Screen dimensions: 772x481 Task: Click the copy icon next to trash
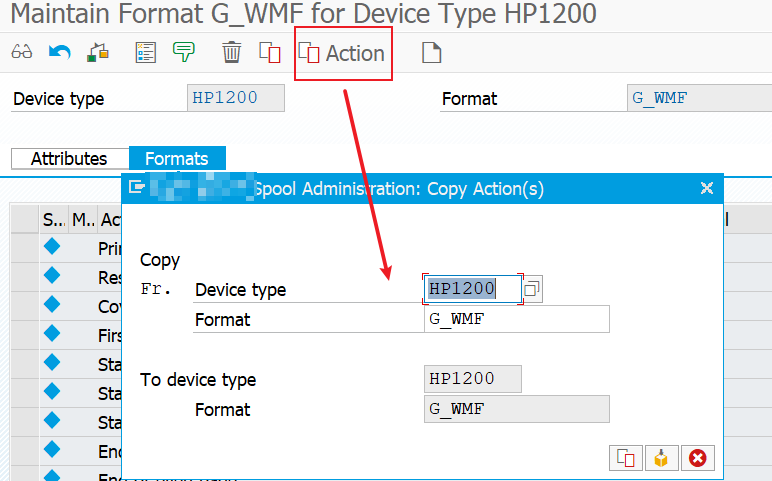270,52
